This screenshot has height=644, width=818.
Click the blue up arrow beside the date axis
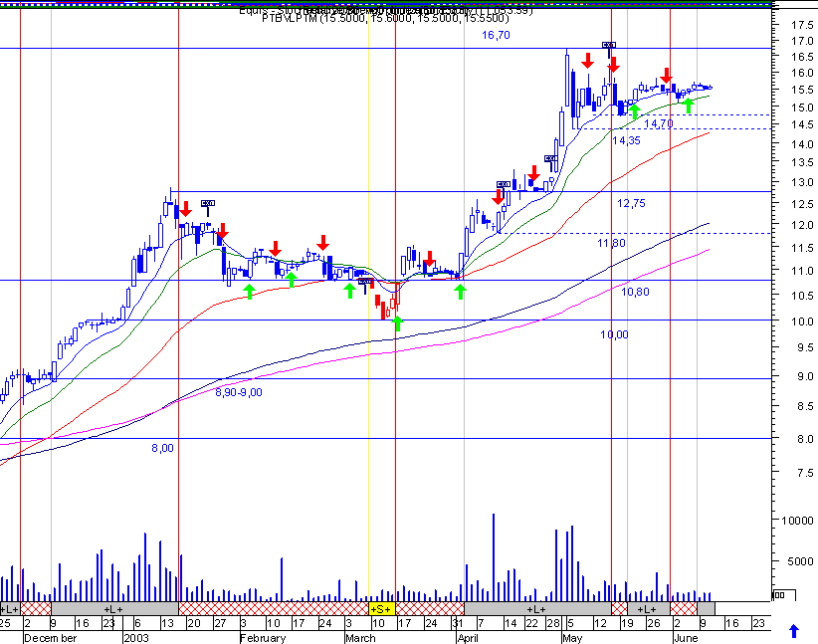coord(794,631)
